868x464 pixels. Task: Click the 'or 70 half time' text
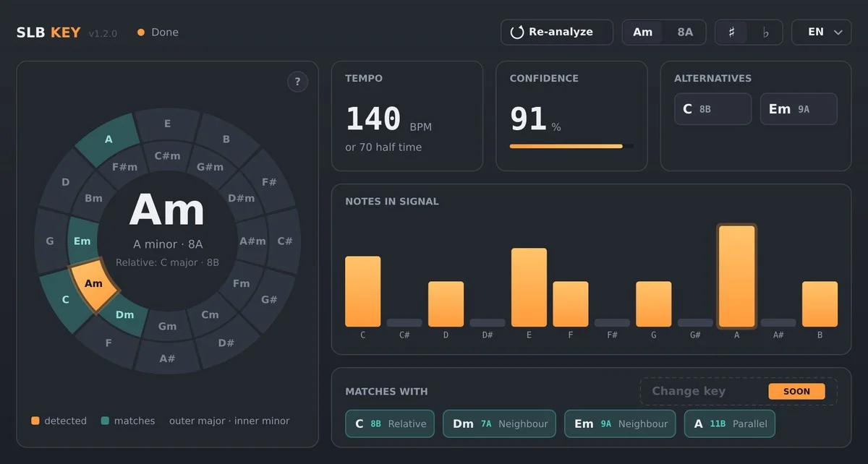tap(383, 147)
